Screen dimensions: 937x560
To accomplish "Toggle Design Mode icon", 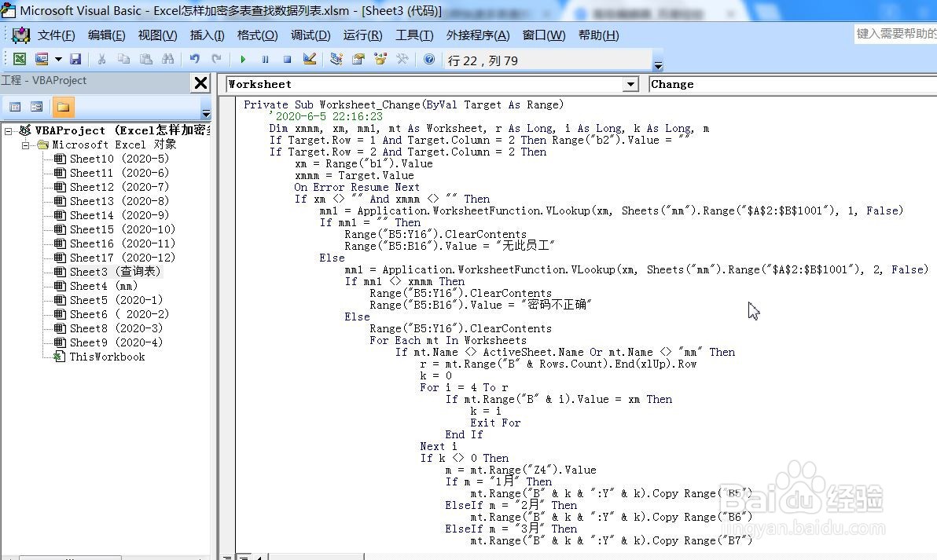I will [x=310, y=59].
